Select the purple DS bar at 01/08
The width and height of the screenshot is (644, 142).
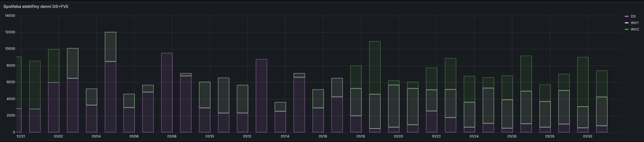[x=167, y=93]
